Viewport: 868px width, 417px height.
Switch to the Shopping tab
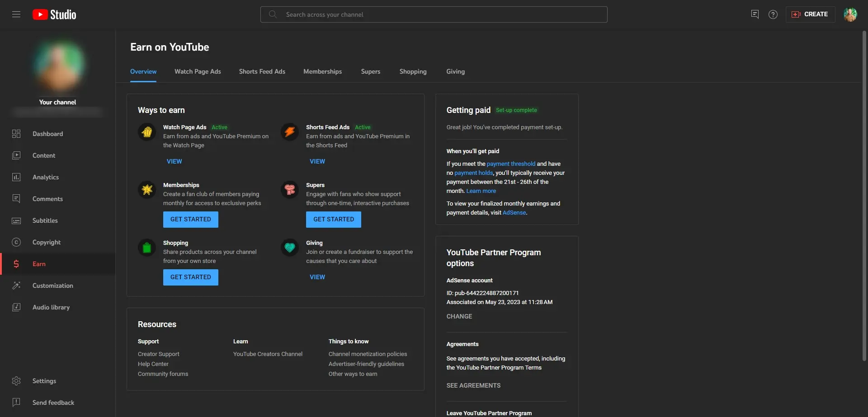click(413, 71)
